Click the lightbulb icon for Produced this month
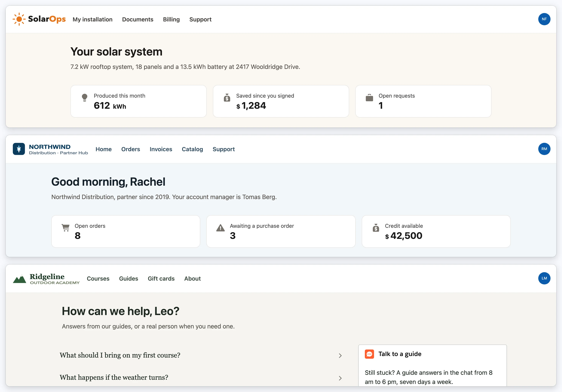This screenshot has height=392, width=562. tap(84, 97)
